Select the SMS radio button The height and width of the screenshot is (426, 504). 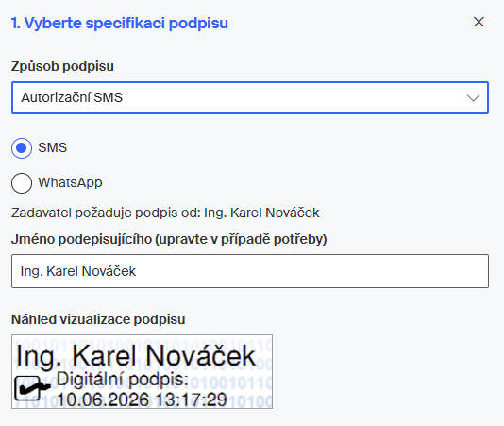click(x=22, y=148)
